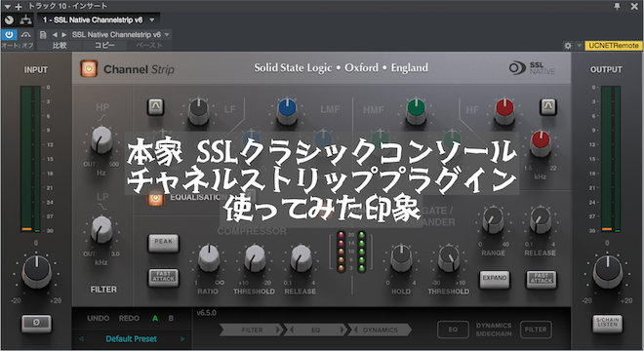
Task: Click the HMF green gain knob
Action: tap(416, 111)
